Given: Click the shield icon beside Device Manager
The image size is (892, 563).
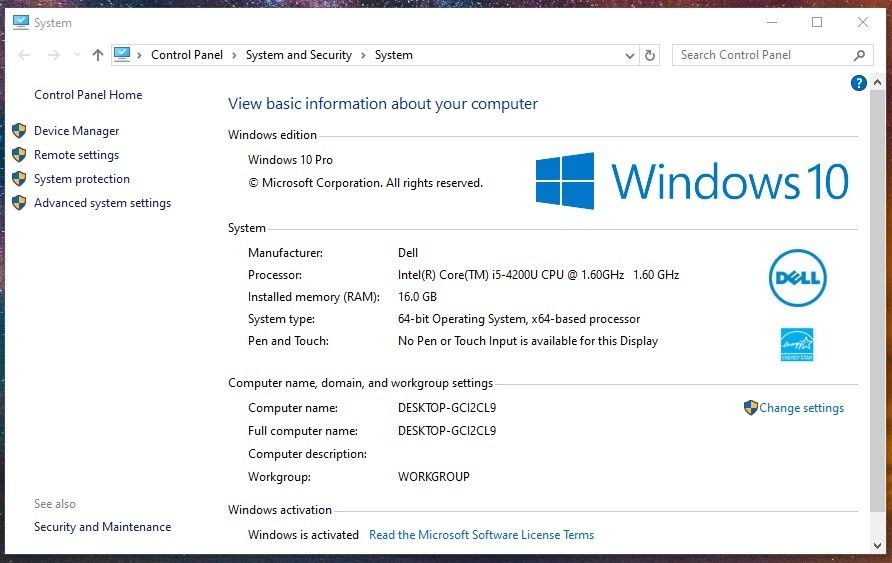Looking at the screenshot, I should coord(19,131).
